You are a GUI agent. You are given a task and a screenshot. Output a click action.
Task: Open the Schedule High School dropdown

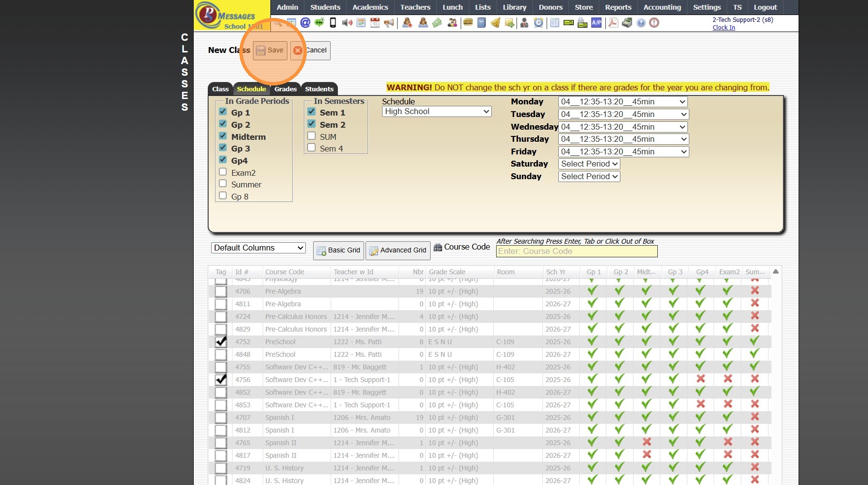coord(437,112)
